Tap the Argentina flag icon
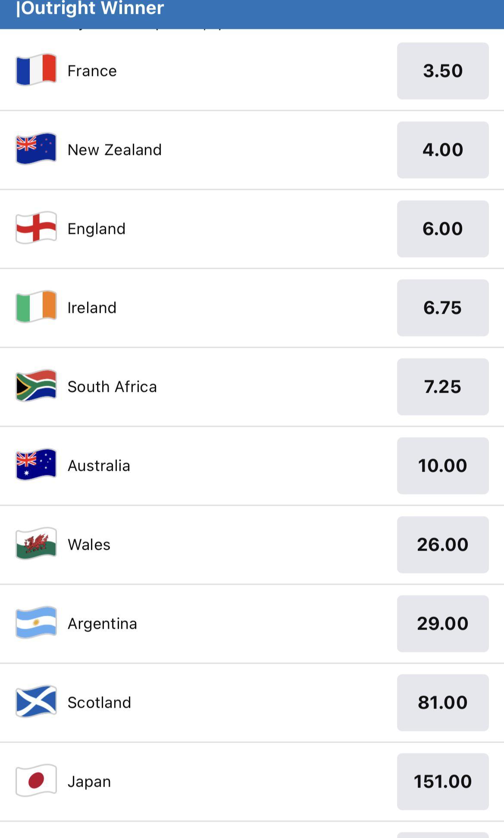 pos(36,623)
